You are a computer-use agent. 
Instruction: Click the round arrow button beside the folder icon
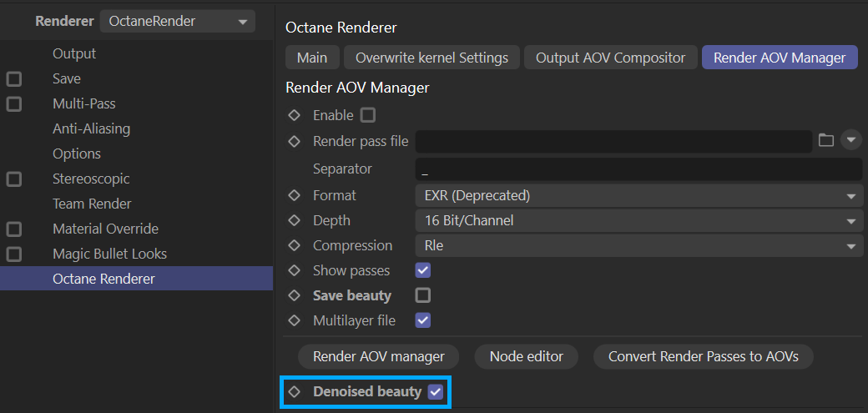click(850, 140)
